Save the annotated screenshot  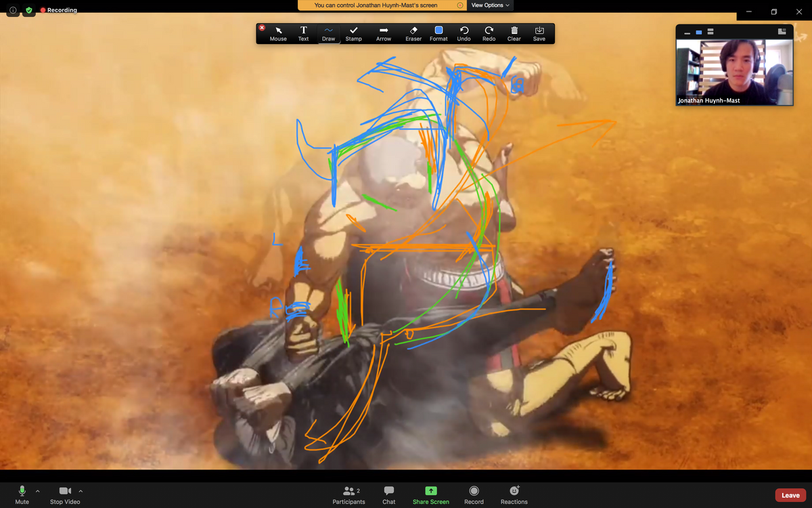(x=539, y=33)
